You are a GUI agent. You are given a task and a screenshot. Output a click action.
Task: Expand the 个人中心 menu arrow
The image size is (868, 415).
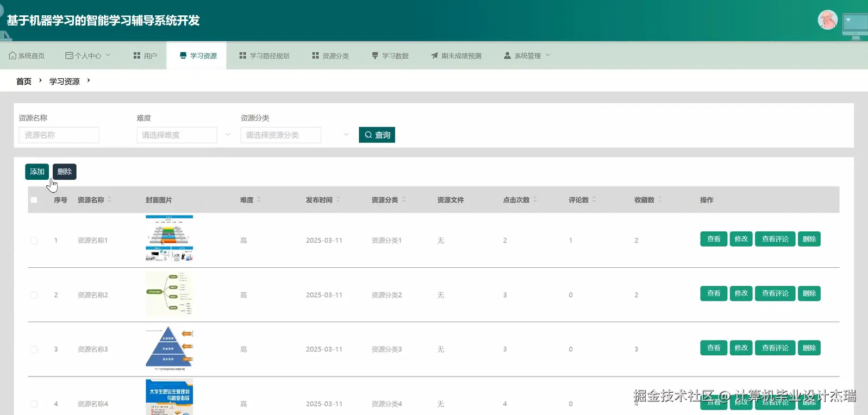(x=108, y=55)
